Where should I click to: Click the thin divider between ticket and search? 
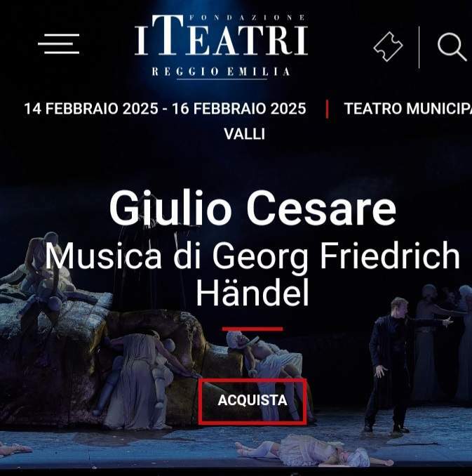click(419, 47)
